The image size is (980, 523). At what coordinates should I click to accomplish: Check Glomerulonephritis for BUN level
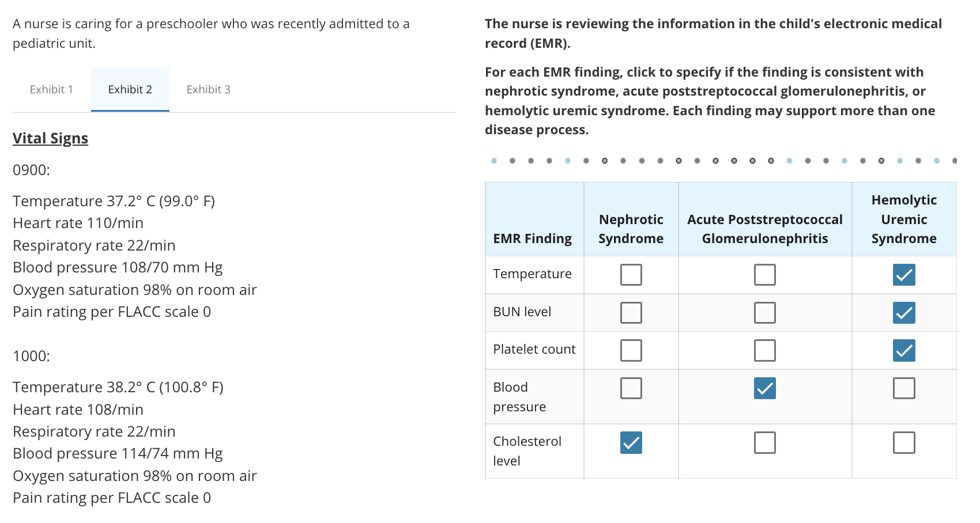764,313
